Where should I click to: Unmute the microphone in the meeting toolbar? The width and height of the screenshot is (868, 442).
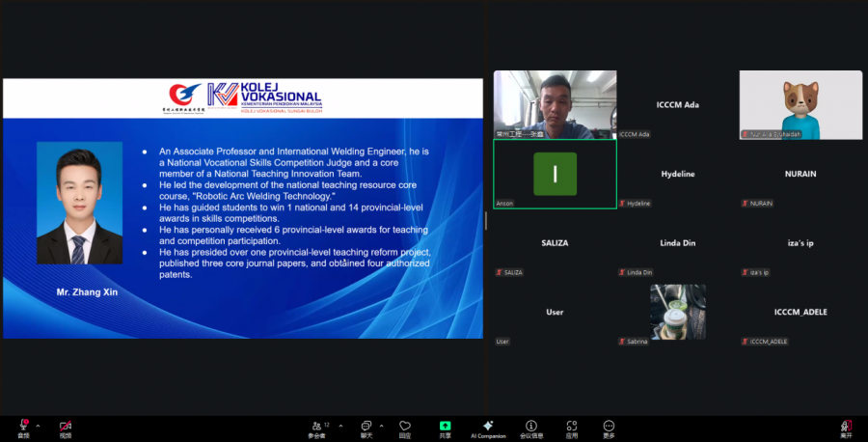pyautogui.click(x=23, y=426)
